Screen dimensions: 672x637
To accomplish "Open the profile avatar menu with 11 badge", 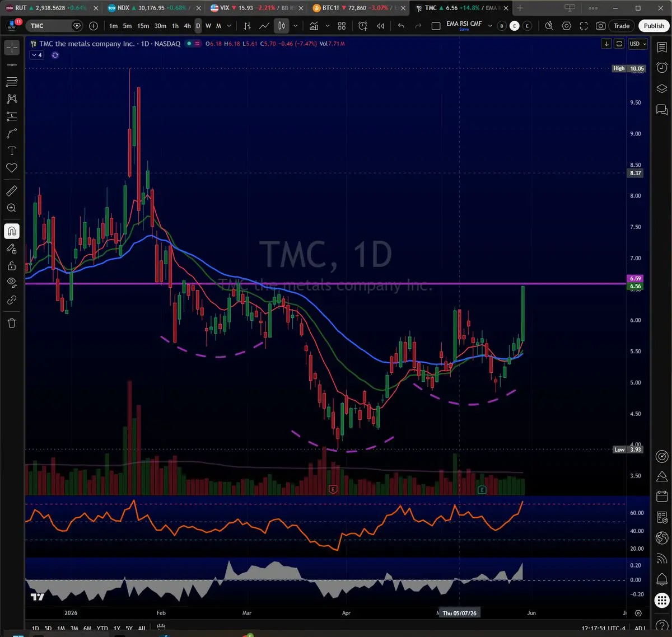I will click(12, 26).
